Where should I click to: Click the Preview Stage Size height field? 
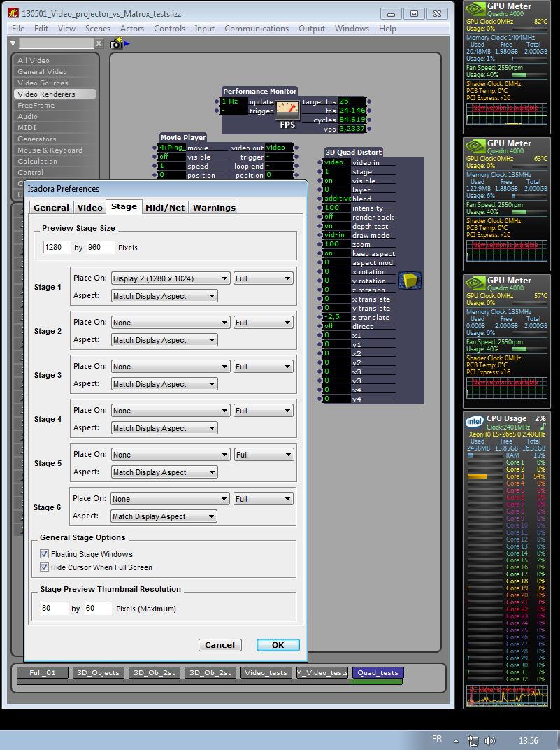pos(100,247)
